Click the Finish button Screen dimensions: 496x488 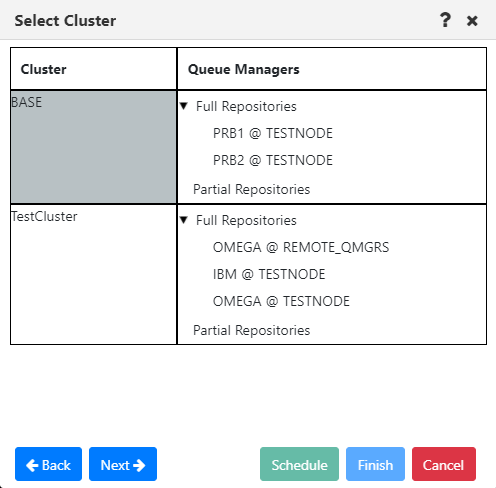click(x=375, y=464)
